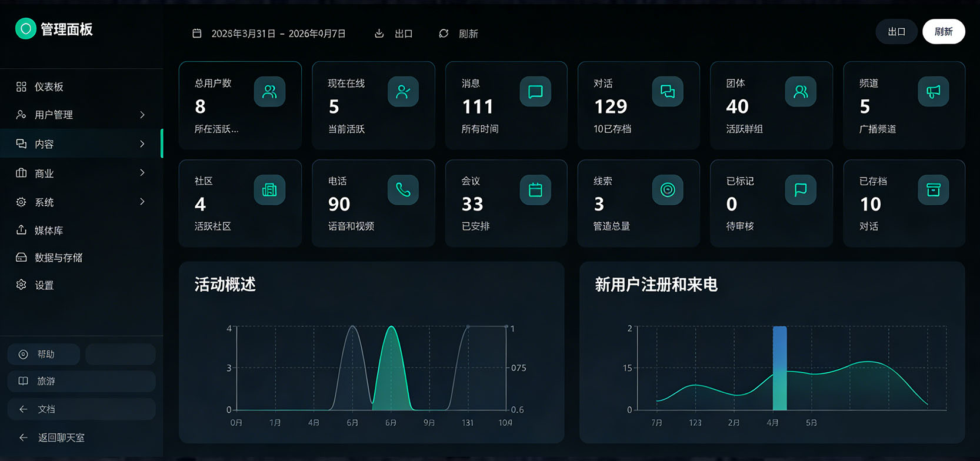Click the 新用户注册和来电 chart title
The image size is (980, 461).
click(656, 285)
